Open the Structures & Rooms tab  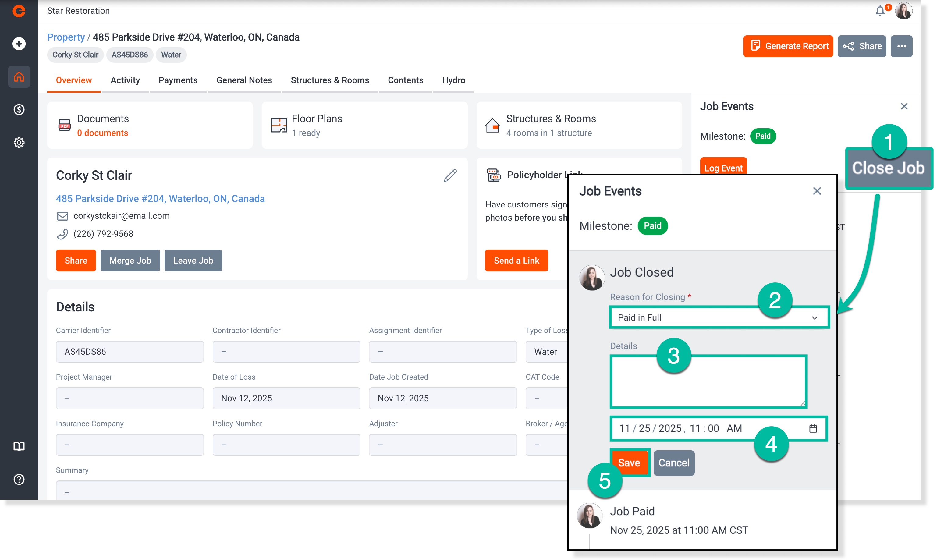(x=330, y=80)
